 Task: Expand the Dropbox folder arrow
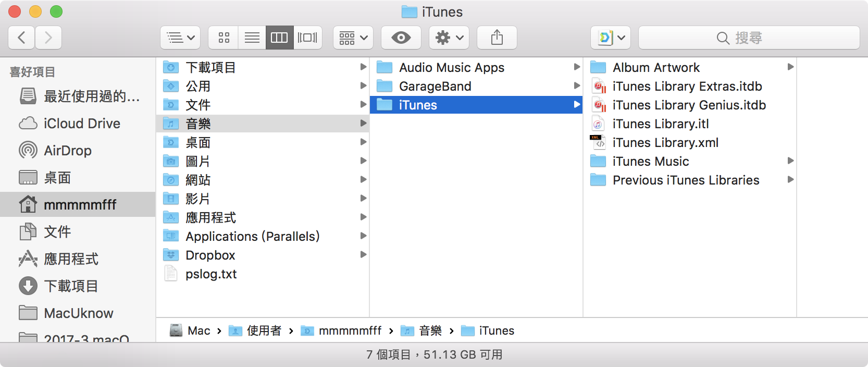click(x=363, y=254)
